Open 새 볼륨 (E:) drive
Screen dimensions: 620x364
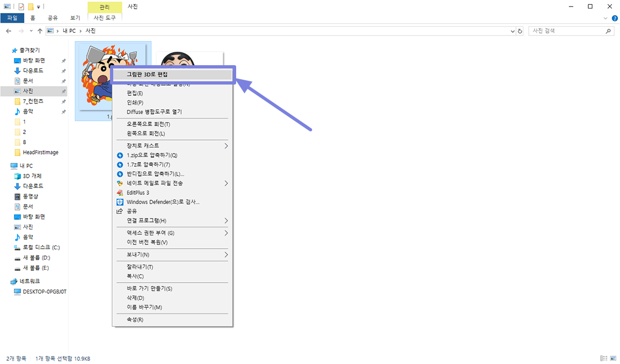point(36,268)
